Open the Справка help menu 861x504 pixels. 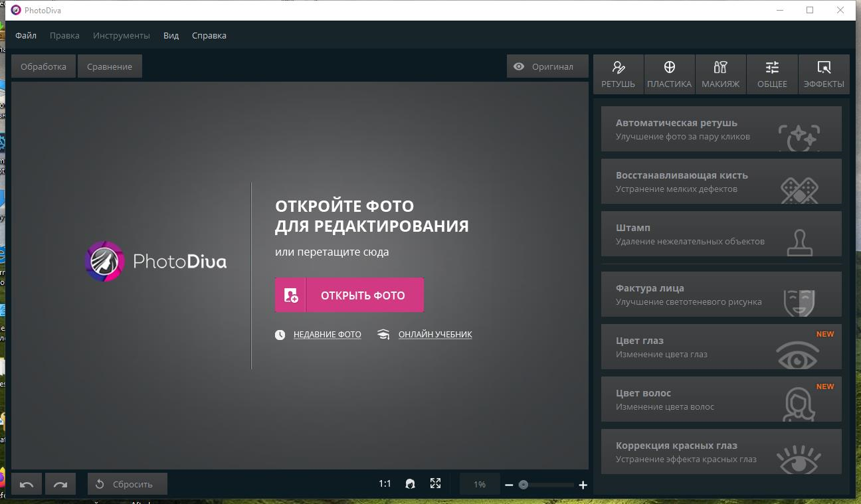click(x=209, y=35)
